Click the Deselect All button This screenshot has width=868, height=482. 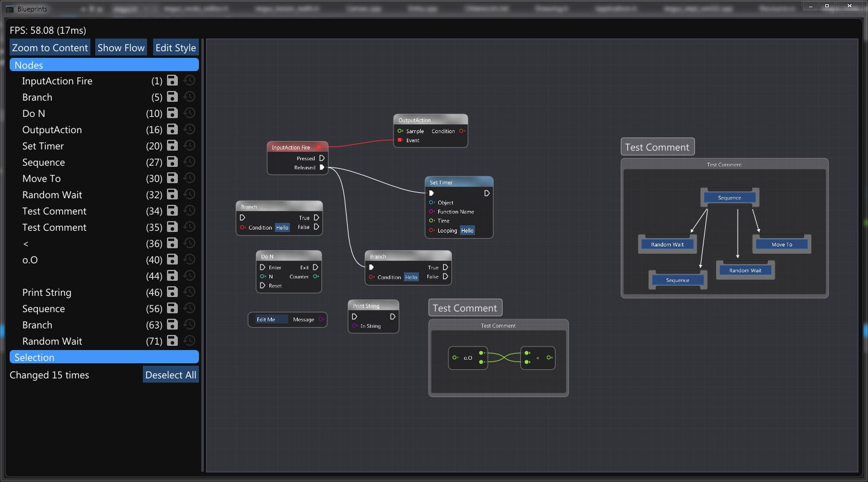pos(171,375)
